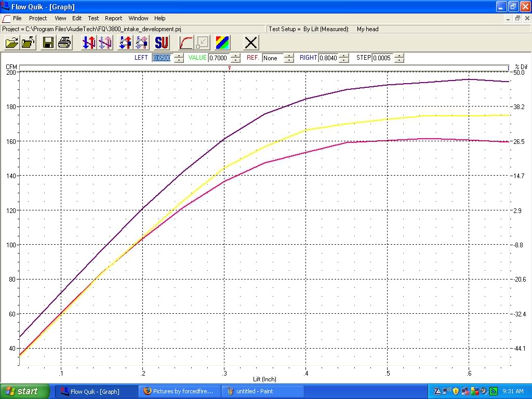Screen dimensions: 532x399
Task: Click the Project path text in status bar
Action: [x=91, y=29]
